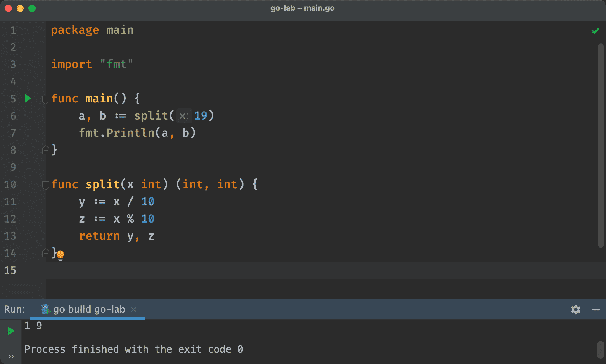The height and width of the screenshot is (364, 606).
Task: Click the green macOS zoom window button
Action: (x=32, y=8)
